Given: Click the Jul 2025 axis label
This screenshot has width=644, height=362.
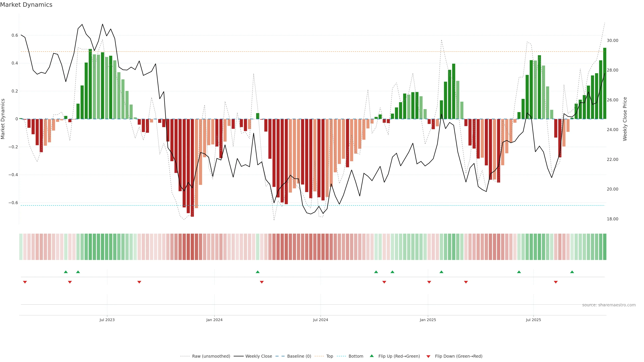Looking at the screenshot, I should coord(533,320).
